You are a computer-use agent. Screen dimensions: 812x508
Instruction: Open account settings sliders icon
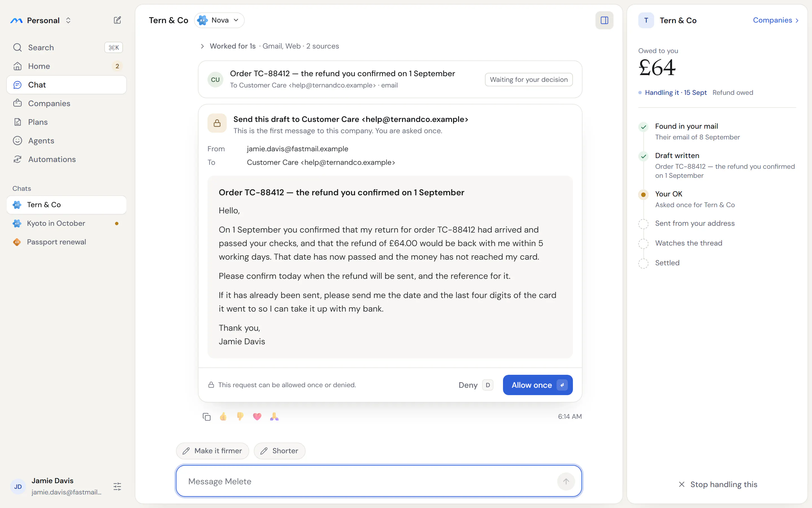tap(117, 487)
